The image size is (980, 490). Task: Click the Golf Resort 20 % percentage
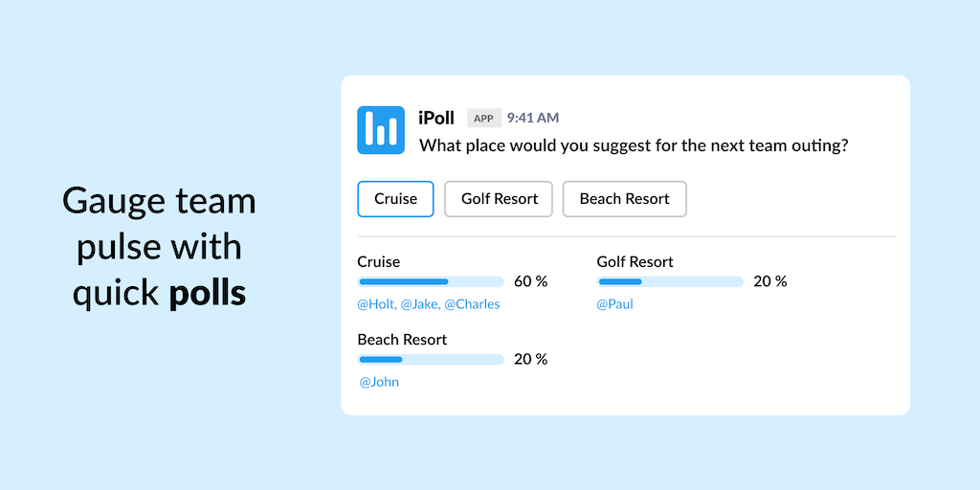(769, 281)
